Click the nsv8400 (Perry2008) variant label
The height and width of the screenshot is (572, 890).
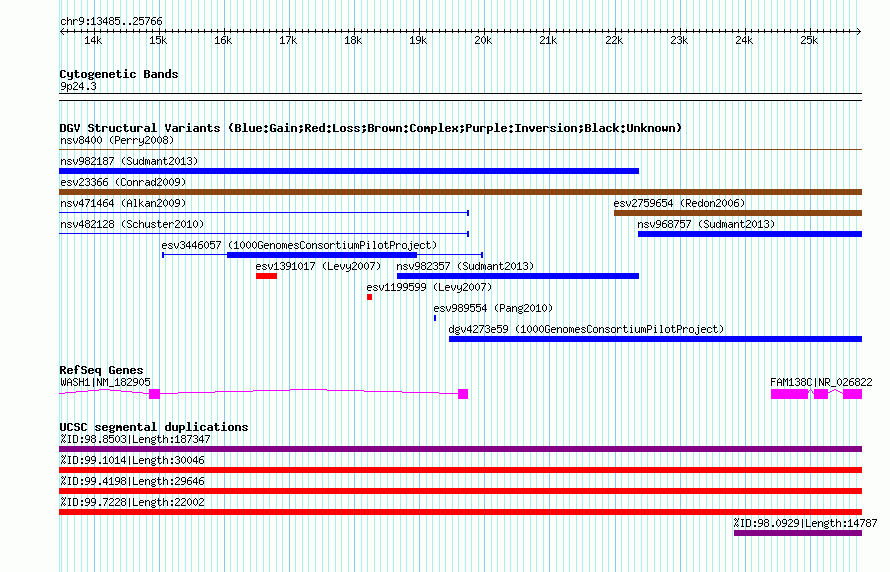(x=117, y=140)
